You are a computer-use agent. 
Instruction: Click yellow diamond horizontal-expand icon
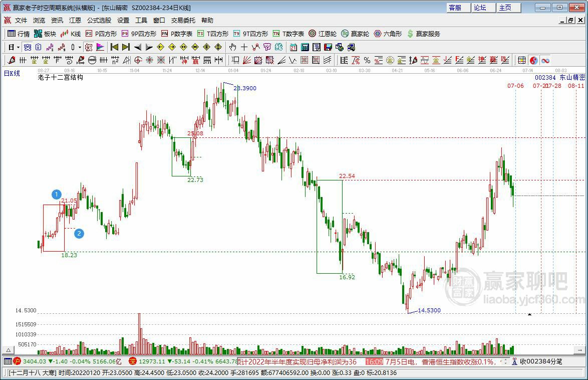click(183, 47)
